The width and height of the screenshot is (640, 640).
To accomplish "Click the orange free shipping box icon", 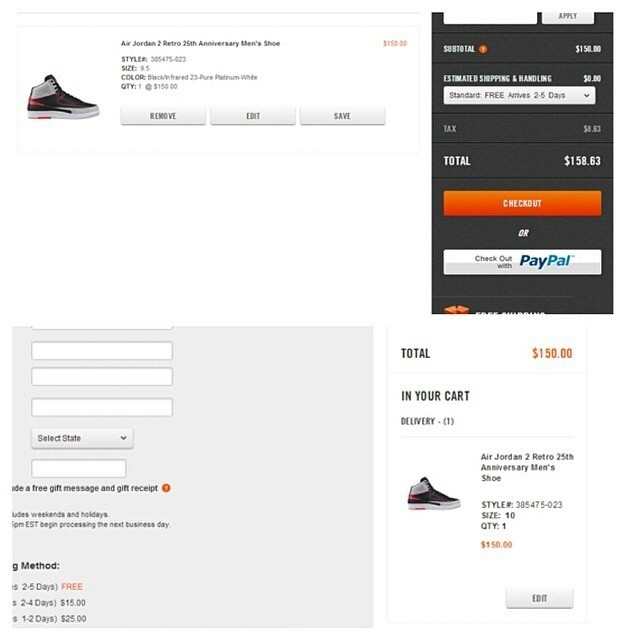I will point(456,310).
